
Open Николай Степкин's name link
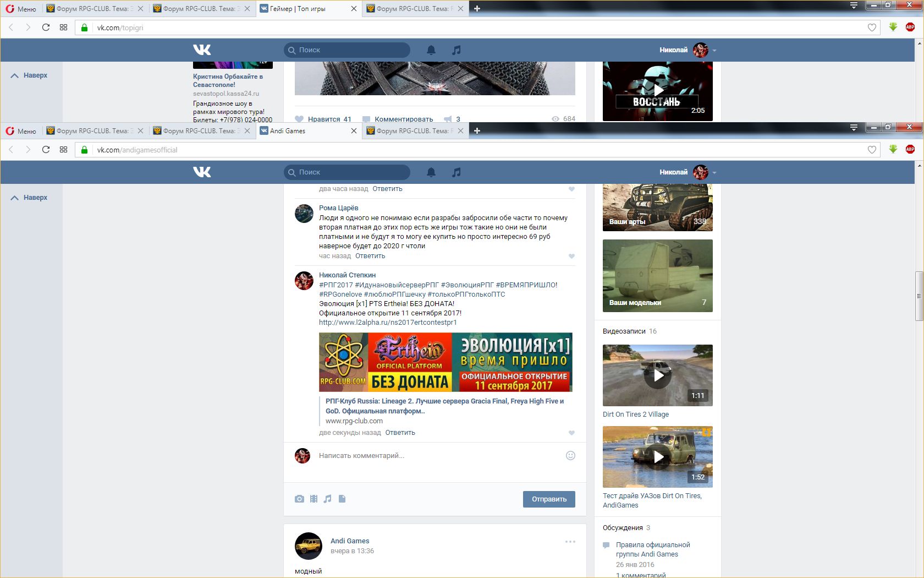(347, 275)
